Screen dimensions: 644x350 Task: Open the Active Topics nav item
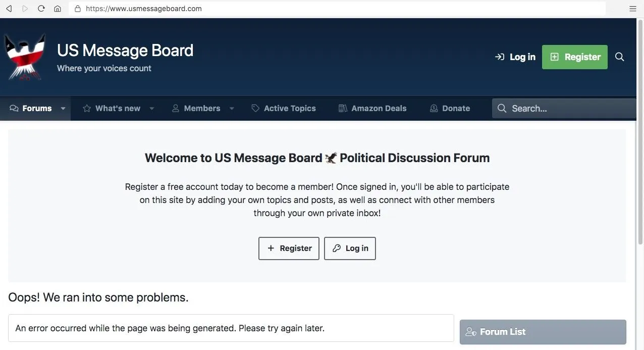coord(284,109)
